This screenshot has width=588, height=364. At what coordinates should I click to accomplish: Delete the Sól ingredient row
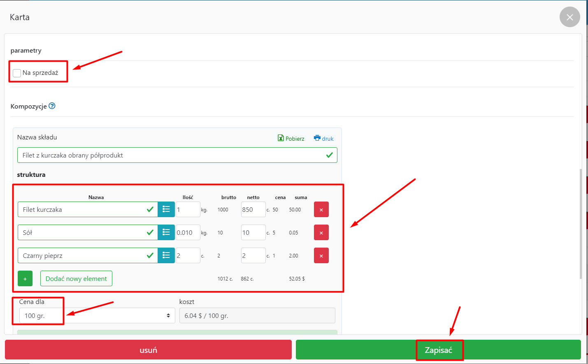point(321,232)
